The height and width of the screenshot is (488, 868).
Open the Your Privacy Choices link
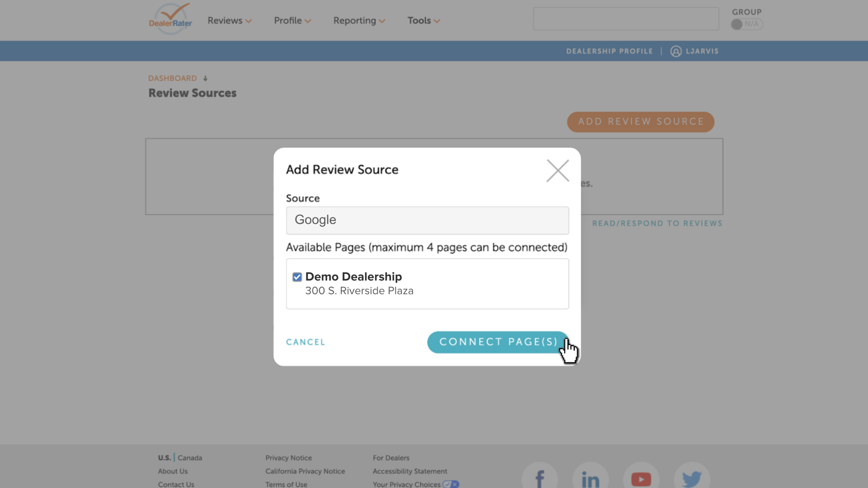(407, 484)
